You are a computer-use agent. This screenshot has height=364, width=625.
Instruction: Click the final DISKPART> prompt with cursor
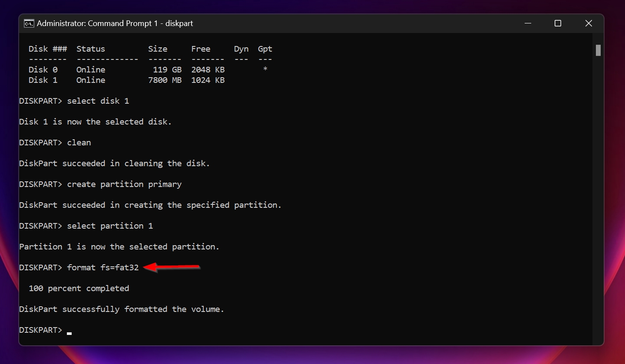click(45, 330)
